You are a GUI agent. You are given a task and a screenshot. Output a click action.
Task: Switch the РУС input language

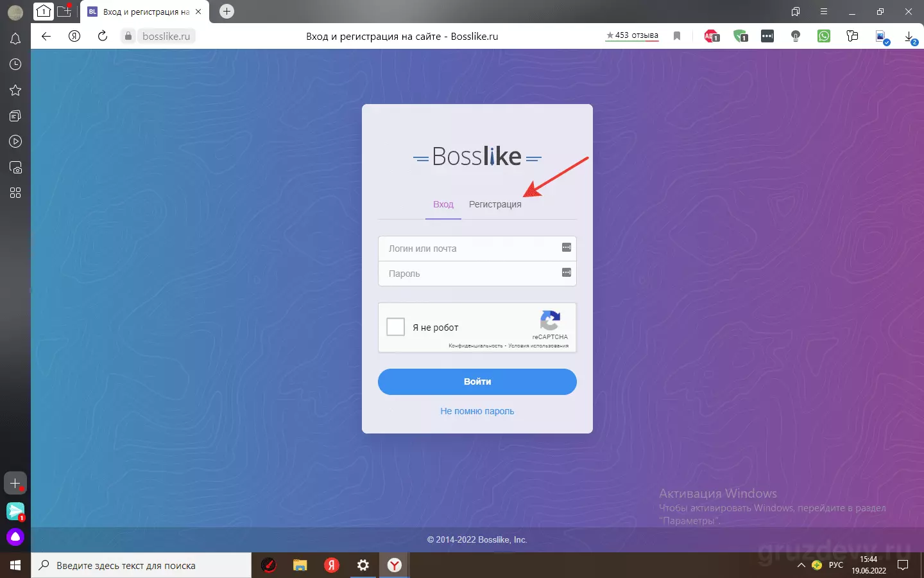pyautogui.click(x=836, y=565)
